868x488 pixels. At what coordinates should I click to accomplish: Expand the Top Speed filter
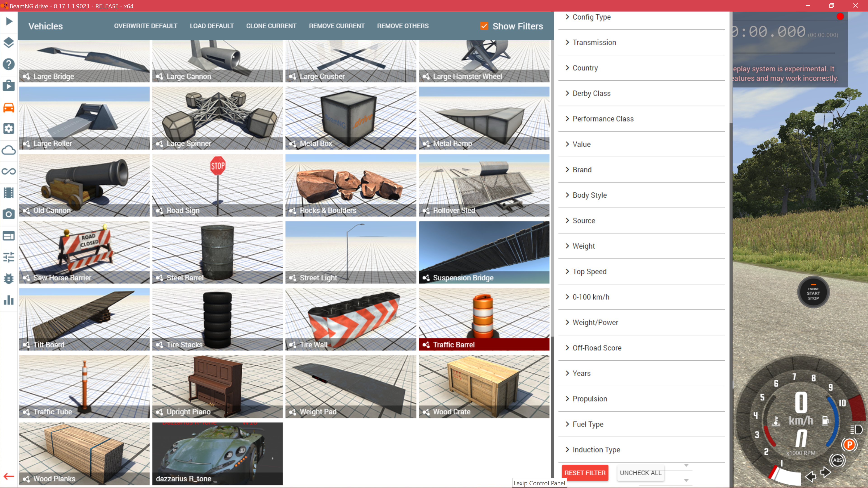pyautogui.click(x=642, y=271)
